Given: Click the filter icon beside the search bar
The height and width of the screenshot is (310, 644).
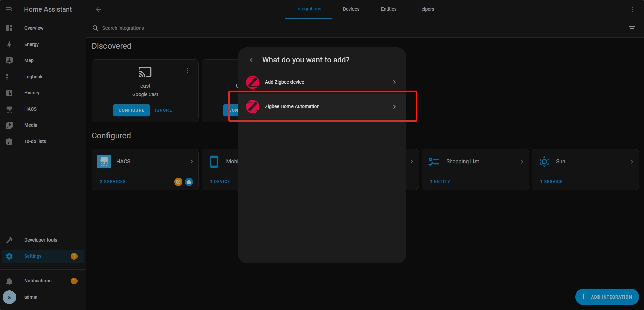Looking at the screenshot, I should [x=632, y=28].
